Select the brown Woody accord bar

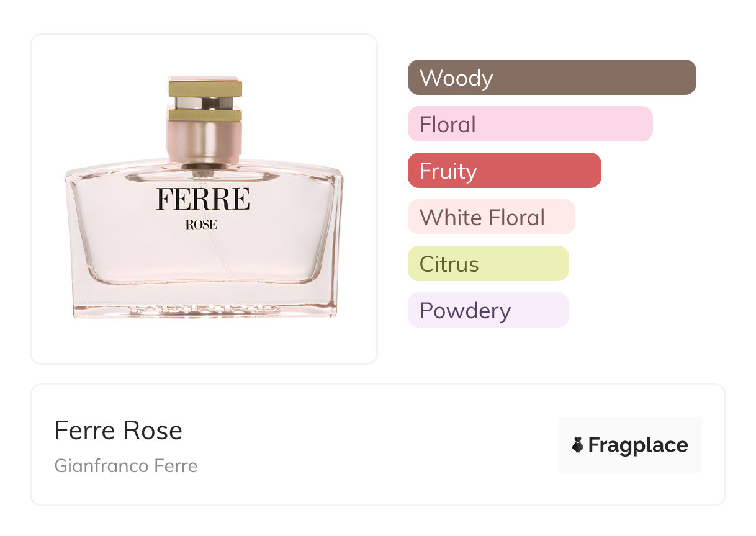(x=551, y=78)
